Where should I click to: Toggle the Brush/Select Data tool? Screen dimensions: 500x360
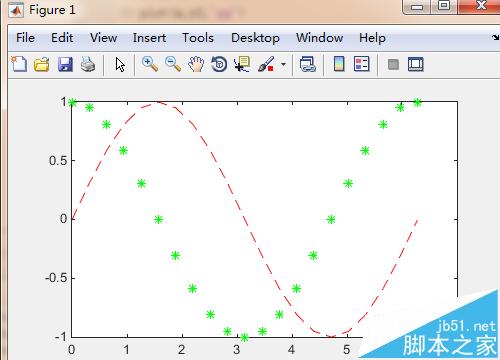click(266, 64)
